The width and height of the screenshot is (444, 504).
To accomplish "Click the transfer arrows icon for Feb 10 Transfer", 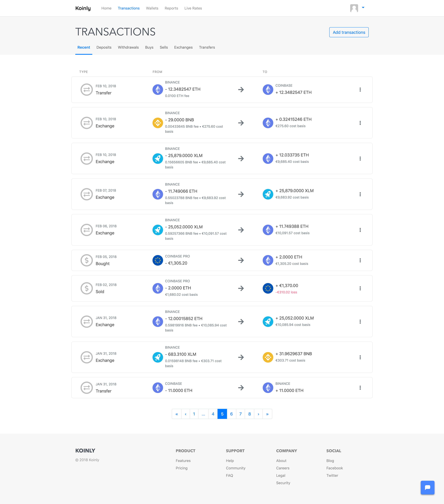I will click(87, 89).
